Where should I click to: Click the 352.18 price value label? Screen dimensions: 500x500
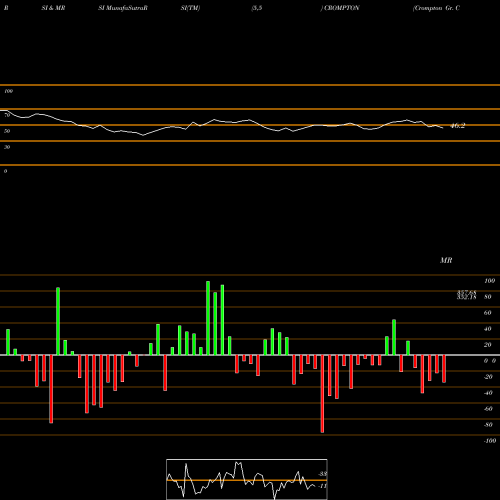coord(466,297)
